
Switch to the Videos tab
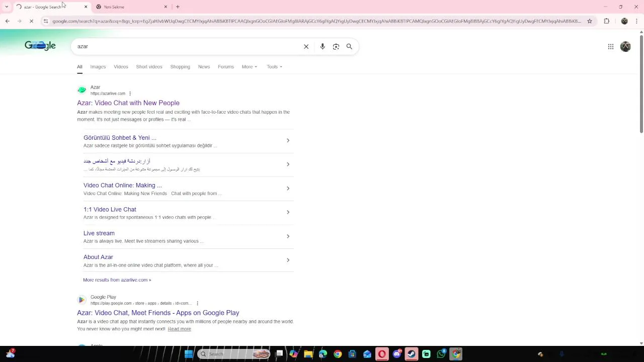121,66
